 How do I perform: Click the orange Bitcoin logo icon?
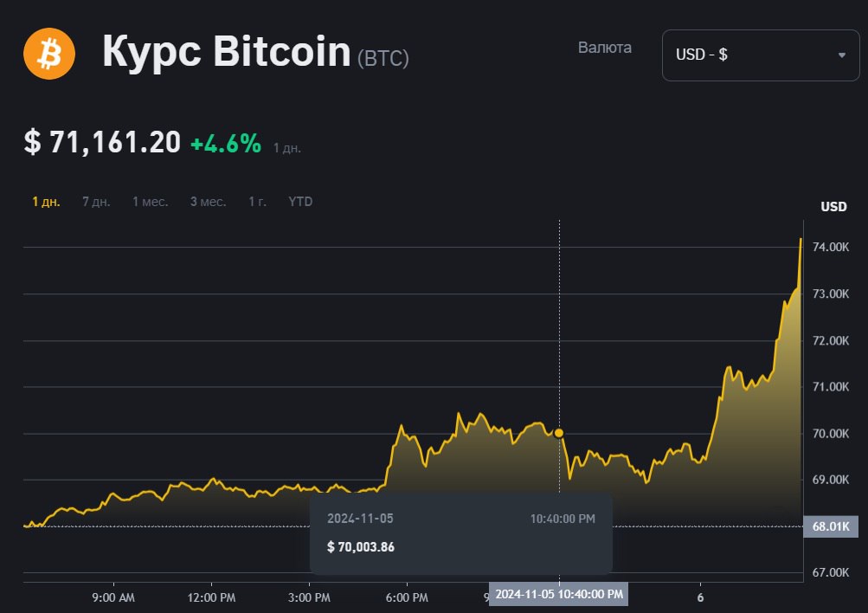[x=49, y=53]
